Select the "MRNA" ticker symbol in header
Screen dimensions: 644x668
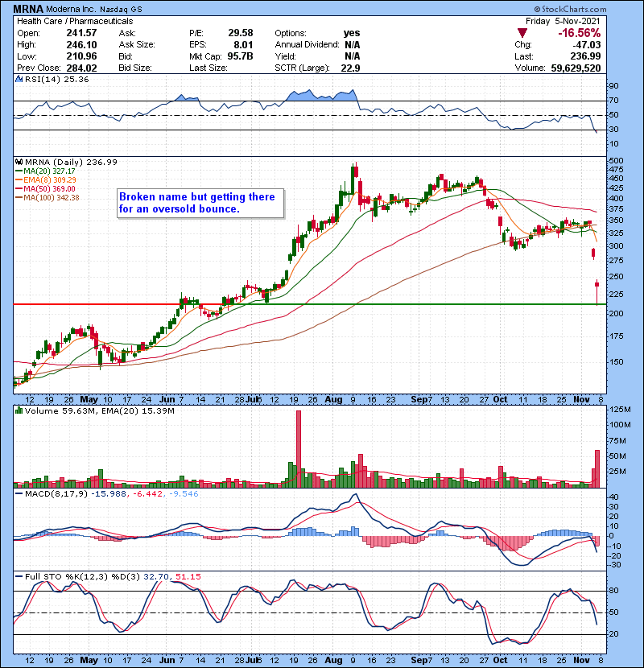tap(28, 9)
